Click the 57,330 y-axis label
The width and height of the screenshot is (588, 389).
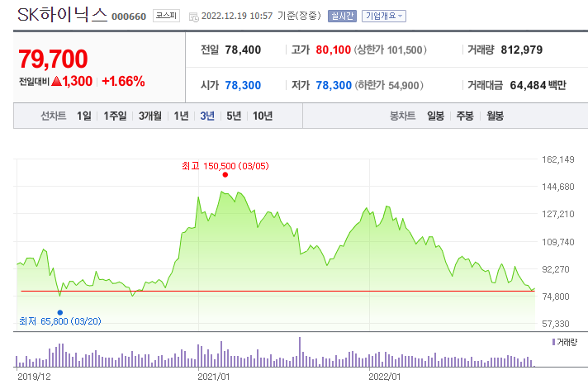556,324
